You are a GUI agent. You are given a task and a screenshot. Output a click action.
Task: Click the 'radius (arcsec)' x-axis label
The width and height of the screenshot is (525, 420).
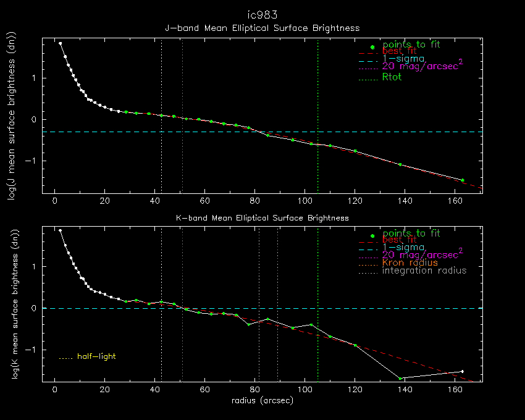262,401
